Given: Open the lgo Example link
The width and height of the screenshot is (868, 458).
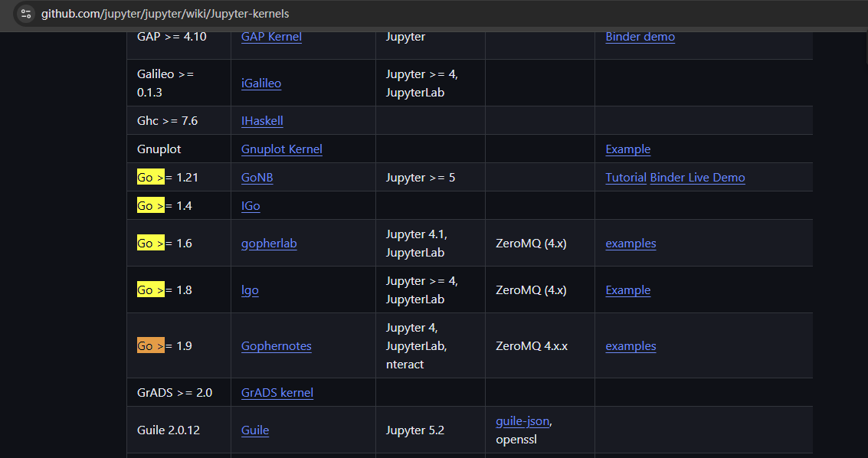Looking at the screenshot, I should click(627, 290).
